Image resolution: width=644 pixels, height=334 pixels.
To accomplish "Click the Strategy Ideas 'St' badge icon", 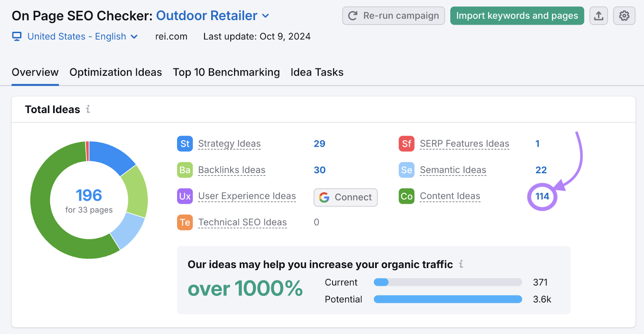I will pos(185,144).
